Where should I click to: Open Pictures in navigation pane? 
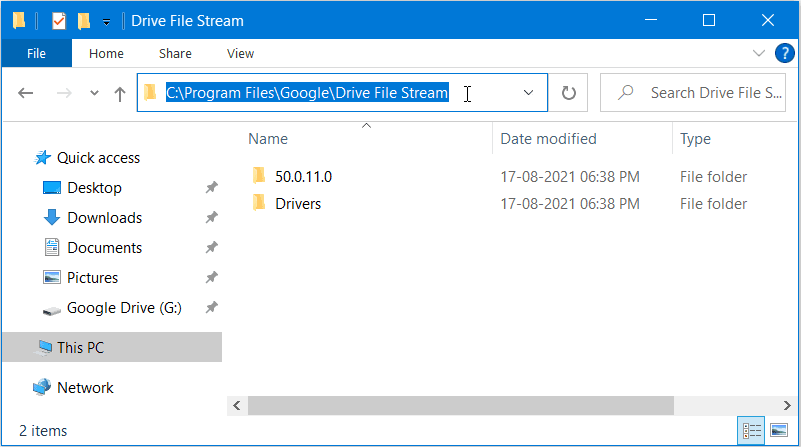click(x=92, y=278)
